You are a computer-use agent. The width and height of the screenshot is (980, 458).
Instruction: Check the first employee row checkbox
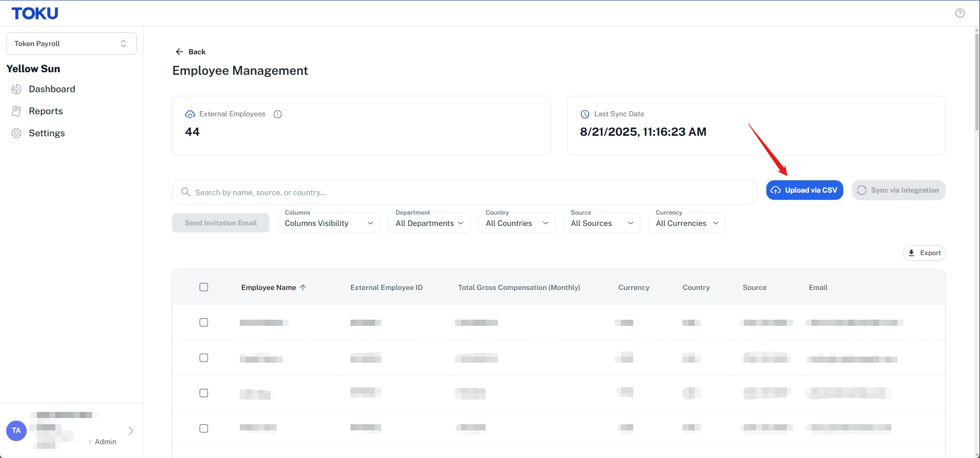point(204,322)
